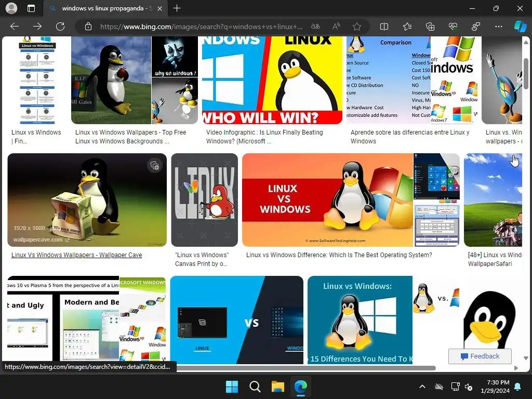Open Tux drinking Windows box wallpaper
Image resolution: width=532 pixels, height=399 pixels.
87,200
